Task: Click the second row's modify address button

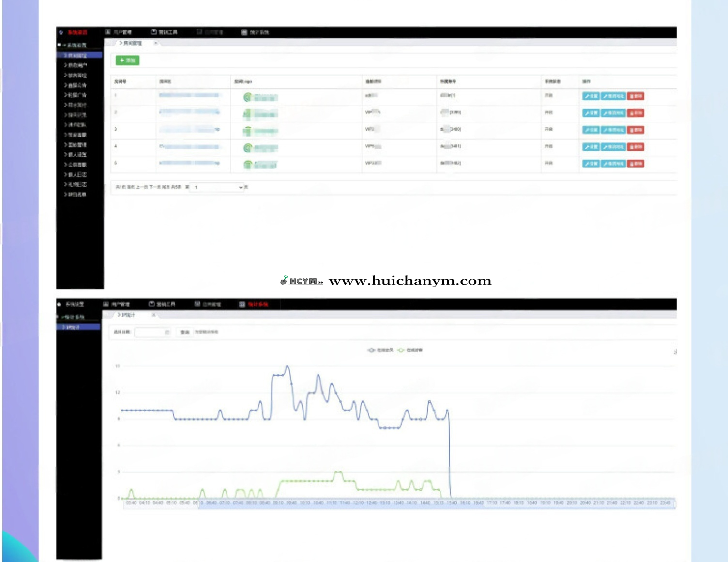Action: pos(613,113)
